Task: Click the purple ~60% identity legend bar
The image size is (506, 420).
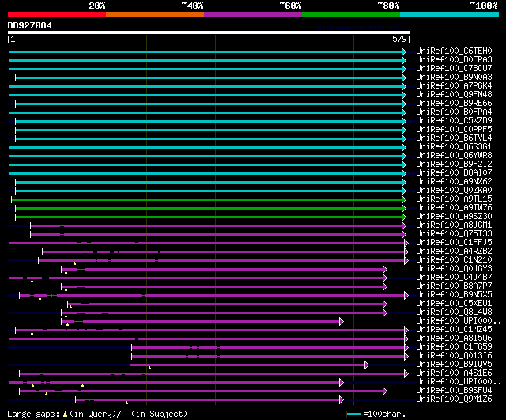Action: click(x=253, y=14)
